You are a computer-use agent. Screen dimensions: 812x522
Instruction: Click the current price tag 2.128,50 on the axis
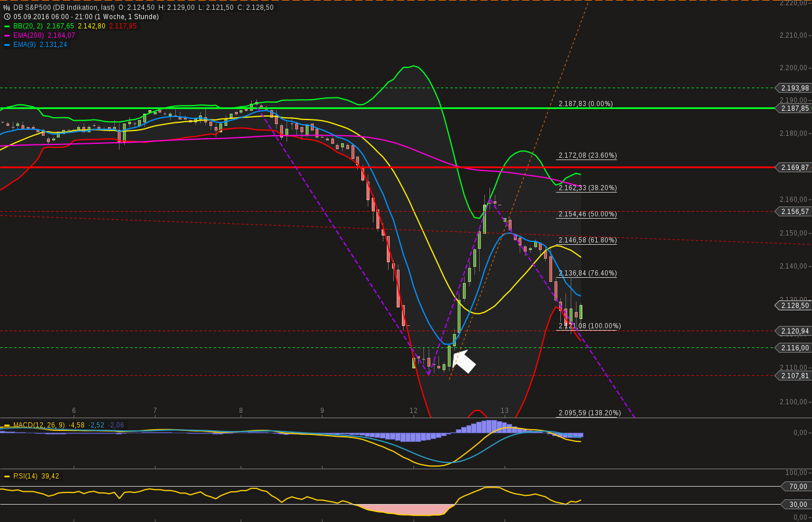pyautogui.click(x=793, y=306)
